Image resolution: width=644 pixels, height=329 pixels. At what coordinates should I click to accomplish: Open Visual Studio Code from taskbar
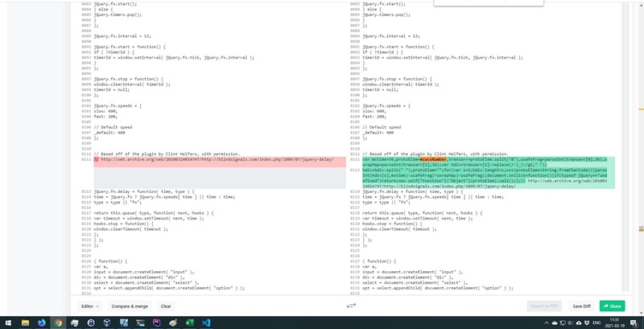(x=206, y=323)
